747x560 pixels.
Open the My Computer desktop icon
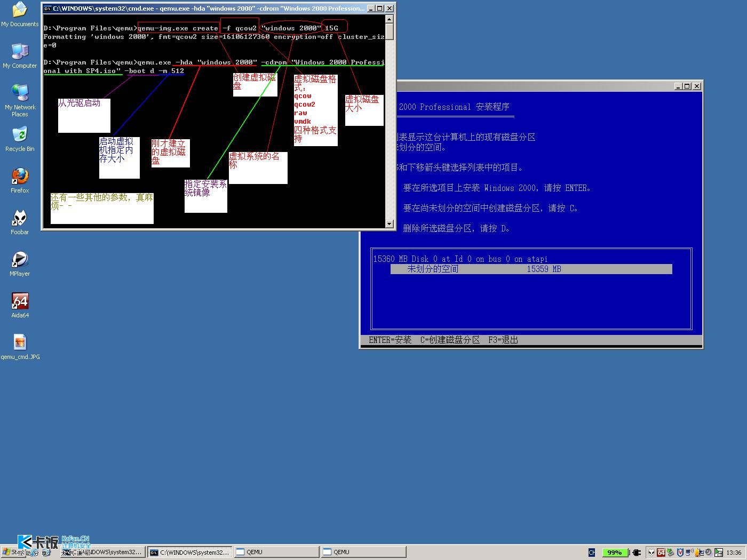20,55
